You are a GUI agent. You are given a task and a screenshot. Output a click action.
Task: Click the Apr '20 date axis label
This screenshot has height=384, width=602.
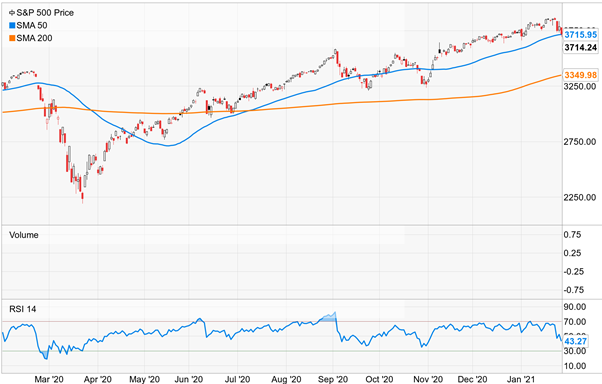point(98,379)
